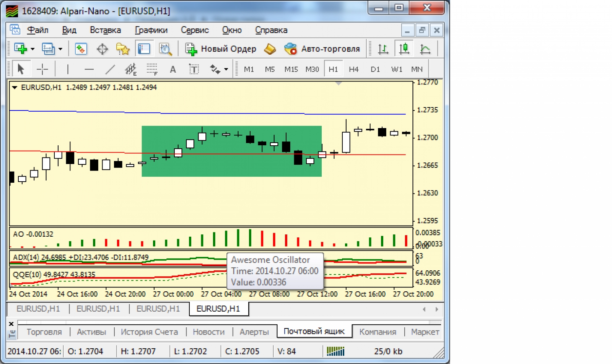The image size is (612, 364).
Task: Draw a vertical line with toolbar tool
Action: click(68, 69)
